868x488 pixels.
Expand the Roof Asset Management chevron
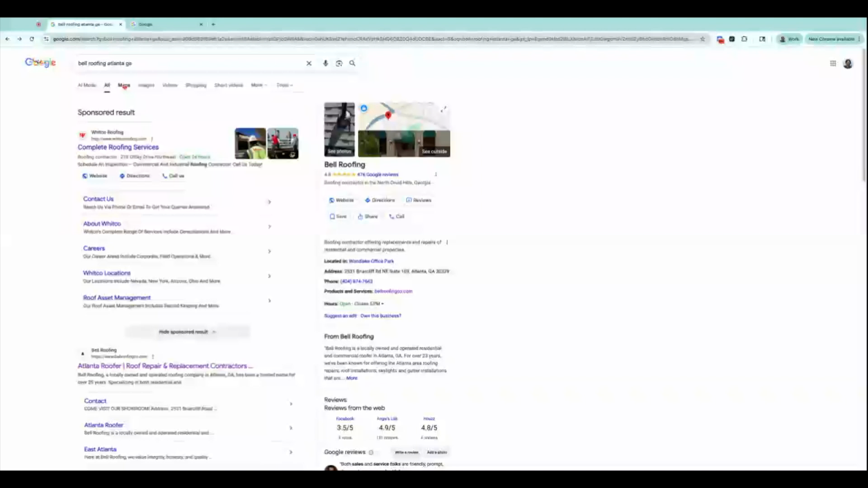tap(269, 300)
